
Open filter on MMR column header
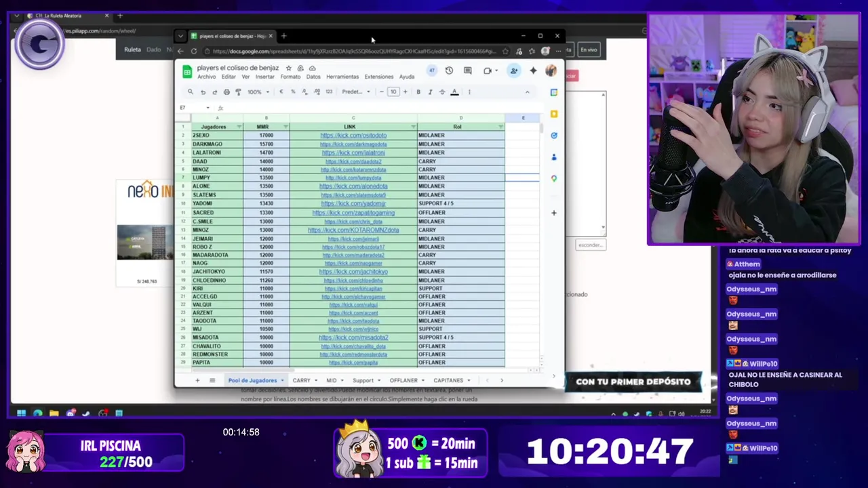tap(285, 127)
